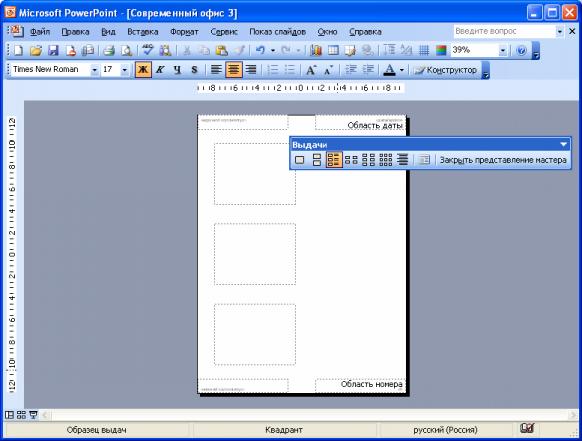The height and width of the screenshot is (441, 582).
Task: Open the Выдачи toolbar options arrow
Action: [563, 144]
